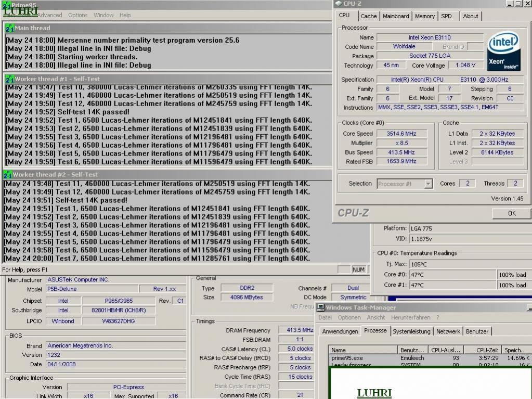
Task: Click the Wolfdale code name field
Action: 404,46
